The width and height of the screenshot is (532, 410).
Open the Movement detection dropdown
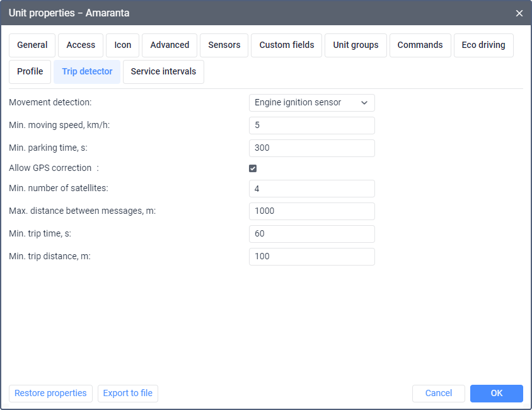click(x=311, y=103)
